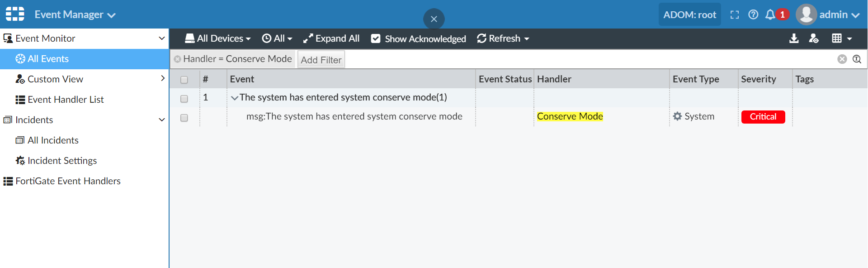Image resolution: width=868 pixels, height=268 pixels.
Task: Enter full screen mode icon
Action: (x=735, y=14)
